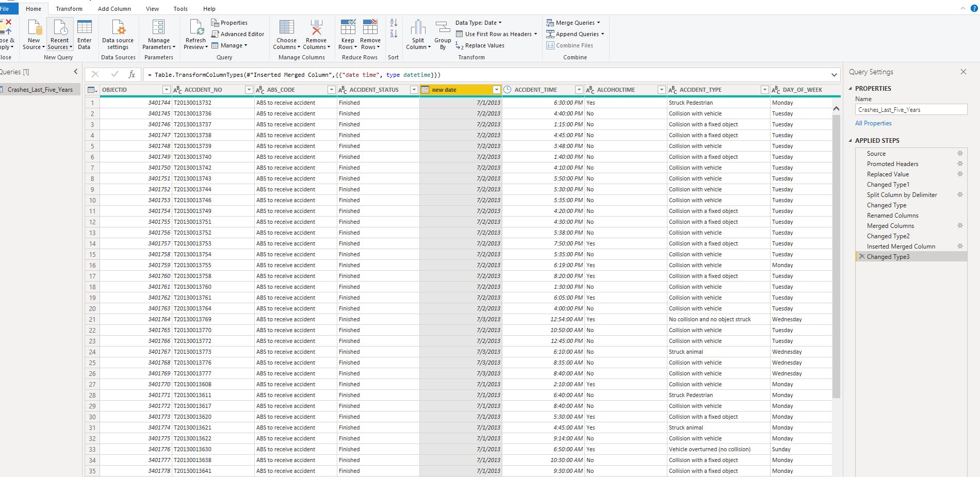Sort descending with the Z-A icon
The height and width of the screenshot is (477, 980).
pyautogui.click(x=394, y=34)
